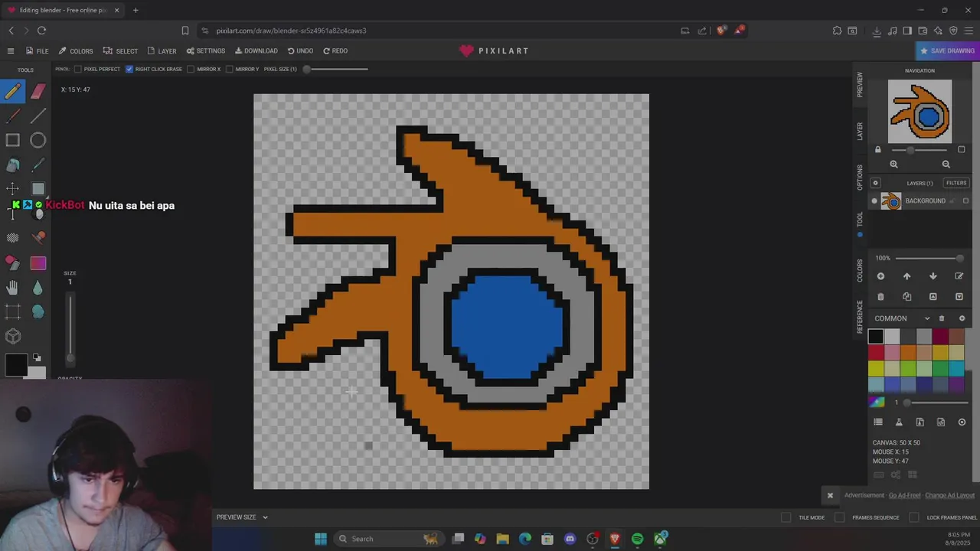The image size is (980, 551).
Task: Open Spotify from the Windows taskbar
Action: pos(637,539)
